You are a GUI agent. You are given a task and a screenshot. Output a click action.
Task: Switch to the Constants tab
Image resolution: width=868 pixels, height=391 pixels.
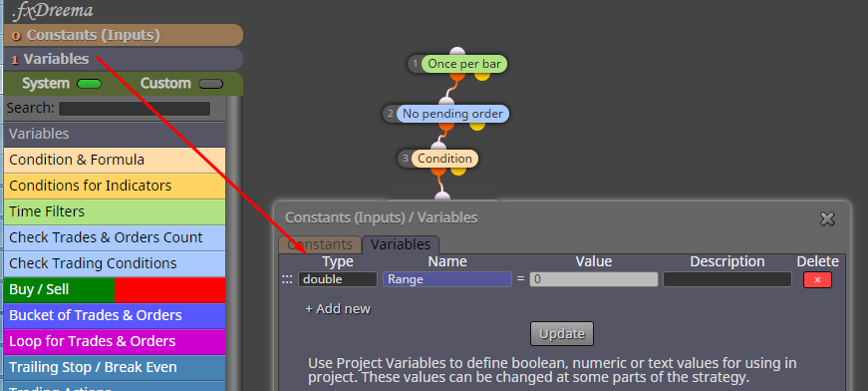point(320,244)
